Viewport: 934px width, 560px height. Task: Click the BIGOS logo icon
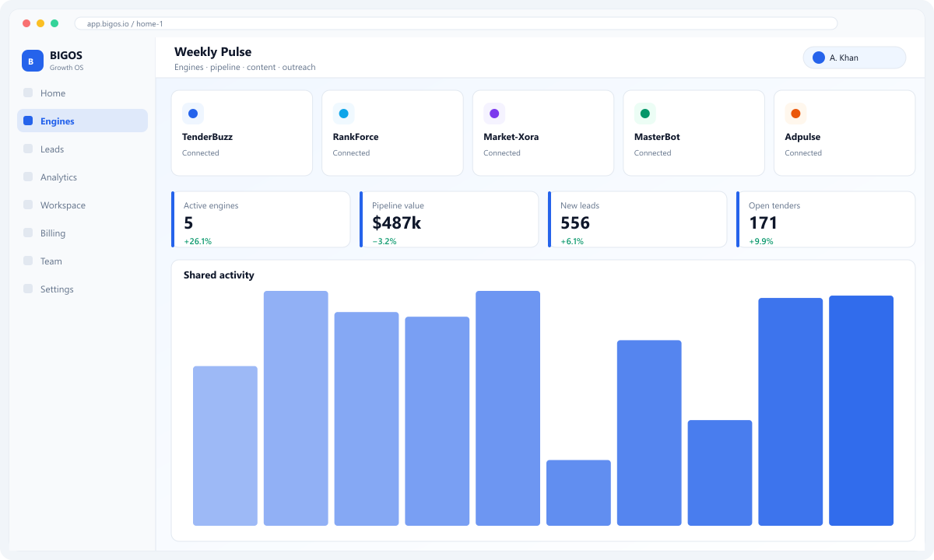(33, 61)
